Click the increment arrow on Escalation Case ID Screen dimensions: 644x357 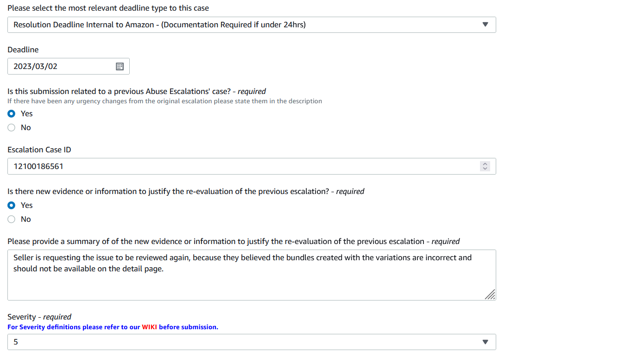485,164
